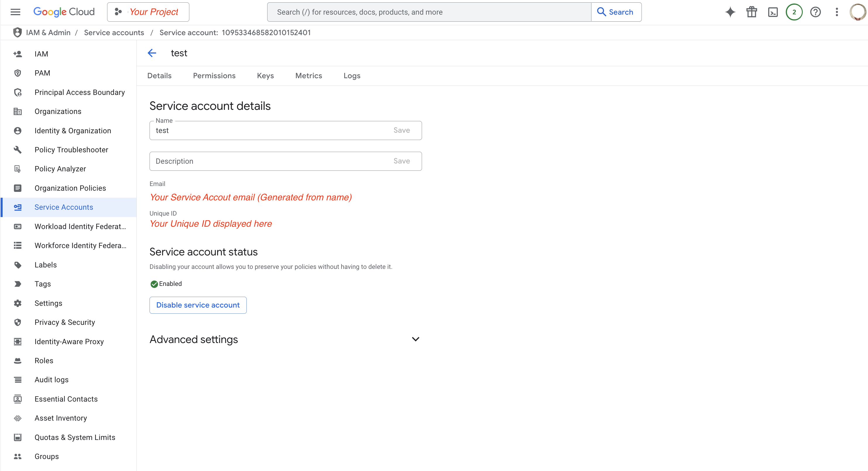The height and width of the screenshot is (471, 868).
Task: Click the Unique ID value text
Action: click(x=211, y=223)
